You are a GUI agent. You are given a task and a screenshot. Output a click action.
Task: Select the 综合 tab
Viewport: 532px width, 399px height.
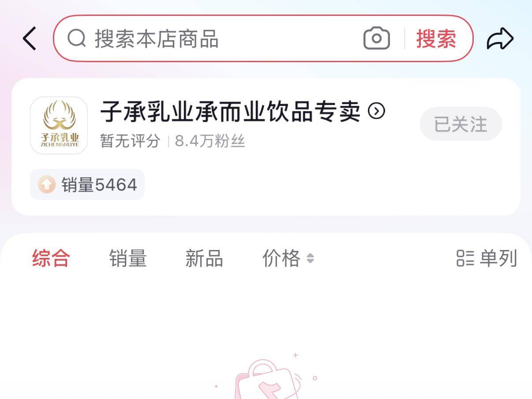click(51, 258)
